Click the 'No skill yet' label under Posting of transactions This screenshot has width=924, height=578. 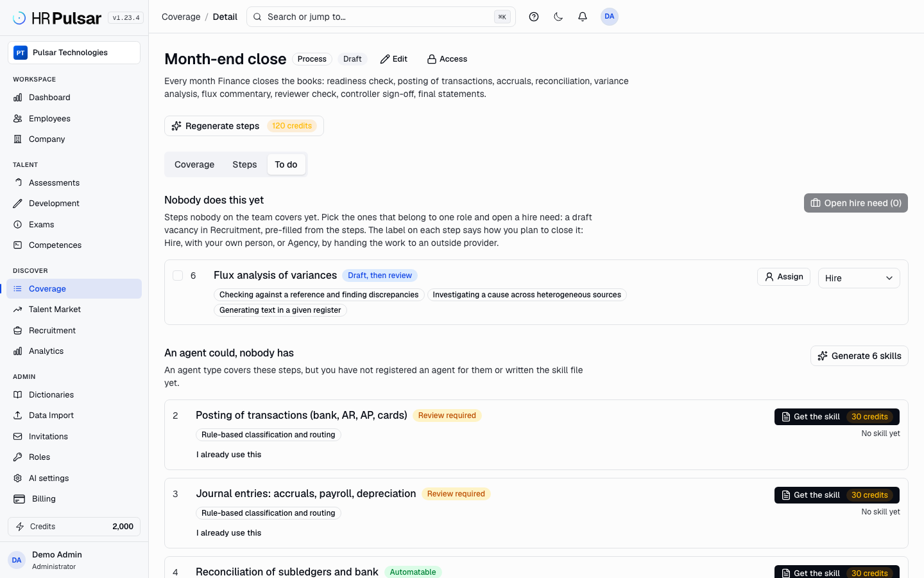click(880, 433)
